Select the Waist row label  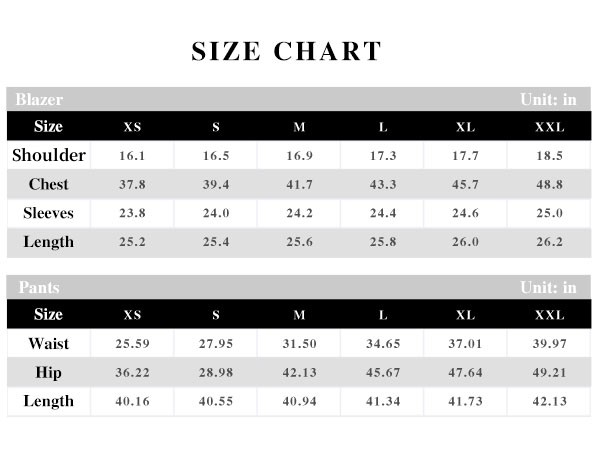(x=49, y=343)
